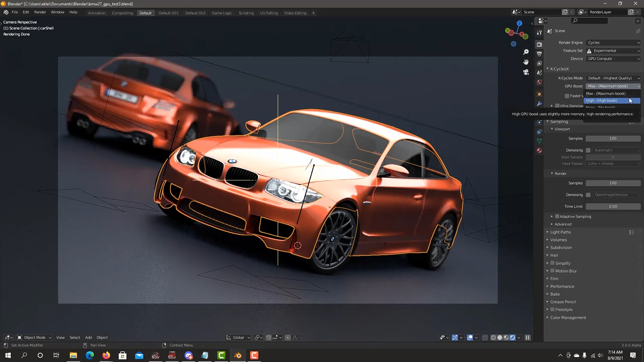Viewport: 644px width, 362px height.
Task: Click the zoom magnifier viewport gizmo
Action: tap(526, 52)
